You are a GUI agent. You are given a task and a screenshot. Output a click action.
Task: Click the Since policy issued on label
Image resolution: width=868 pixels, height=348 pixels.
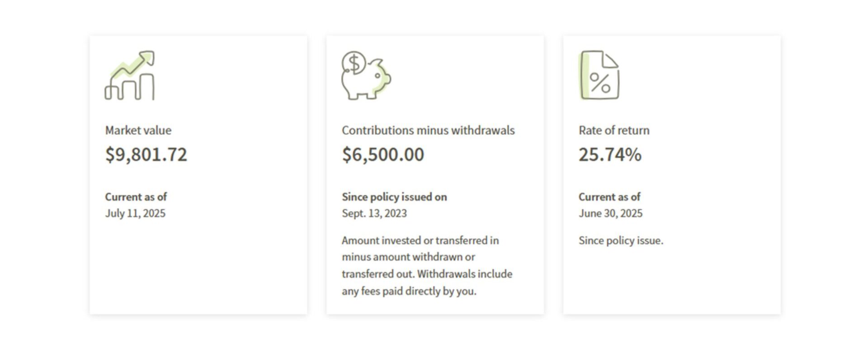[x=394, y=197]
